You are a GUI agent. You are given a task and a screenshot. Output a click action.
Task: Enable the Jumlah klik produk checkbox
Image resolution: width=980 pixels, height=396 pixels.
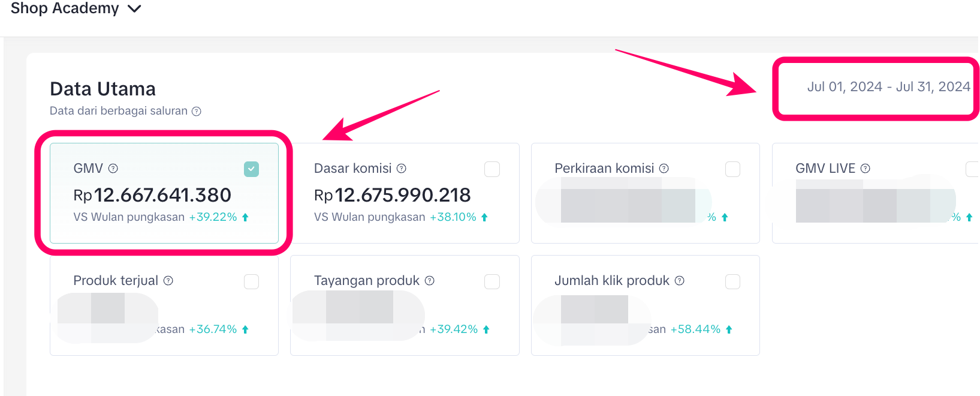click(x=732, y=281)
